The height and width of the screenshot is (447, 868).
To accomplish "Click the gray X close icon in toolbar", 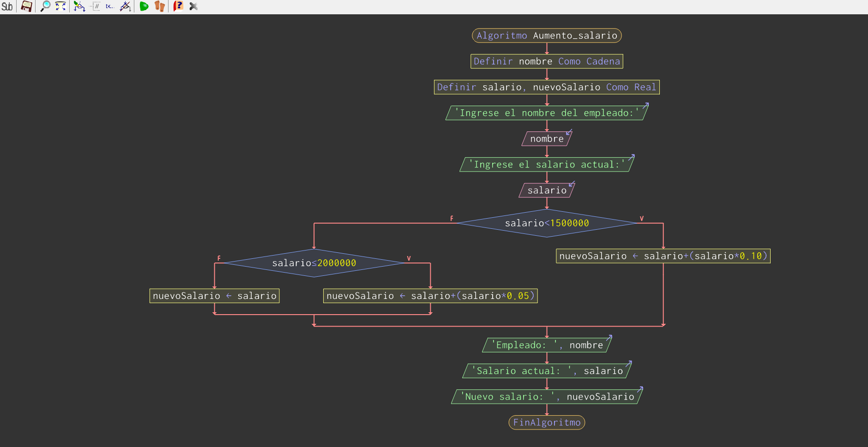I will pyautogui.click(x=193, y=6).
